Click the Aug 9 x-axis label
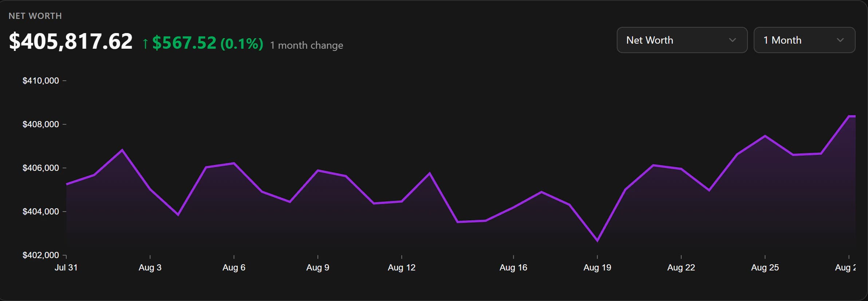The height and width of the screenshot is (301, 868). click(x=318, y=268)
